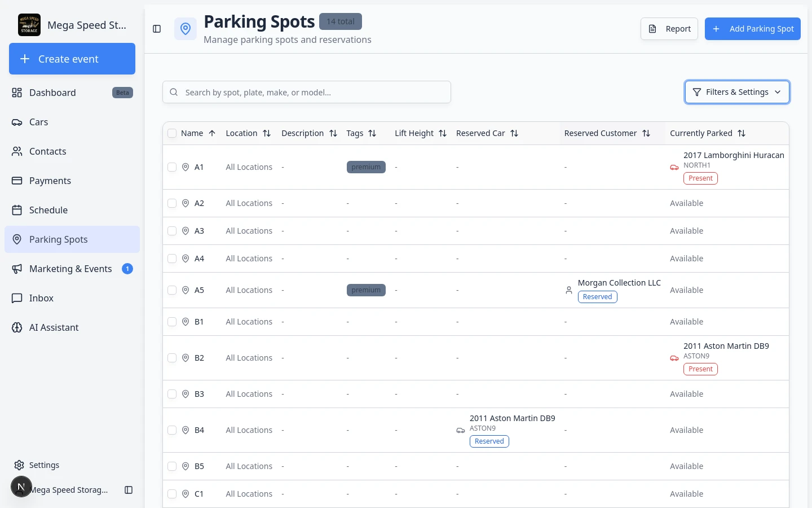
Task: Check the A5 row checkbox
Action: (x=172, y=290)
